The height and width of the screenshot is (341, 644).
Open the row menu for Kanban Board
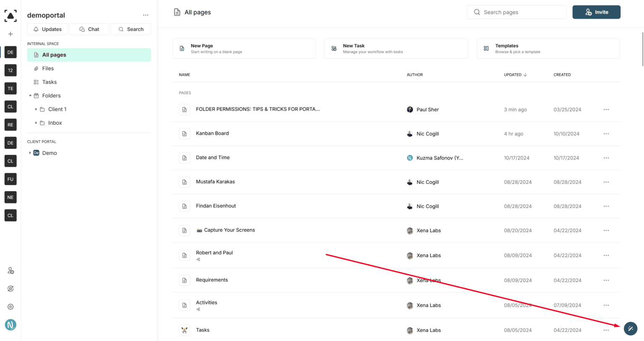[606, 133]
